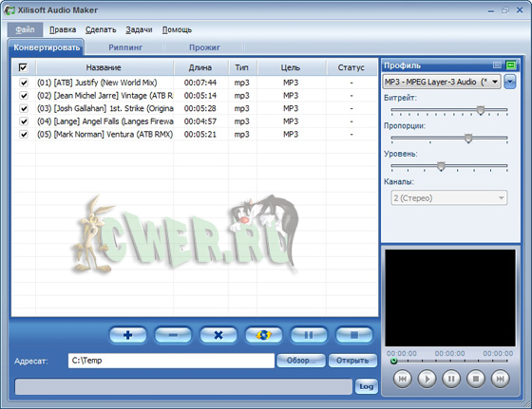The image size is (532, 409).
Task: Click the duration 00:04:57 cell
Action: click(x=200, y=121)
